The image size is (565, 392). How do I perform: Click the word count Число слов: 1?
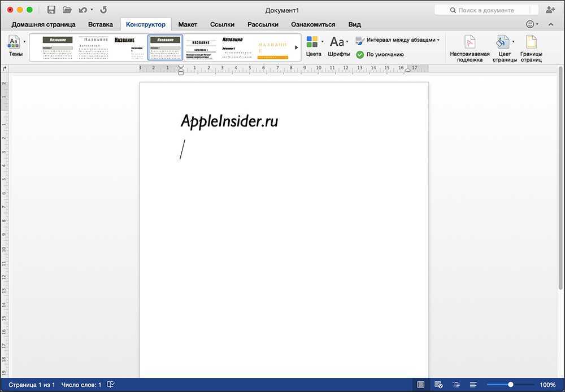pos(81,385)
